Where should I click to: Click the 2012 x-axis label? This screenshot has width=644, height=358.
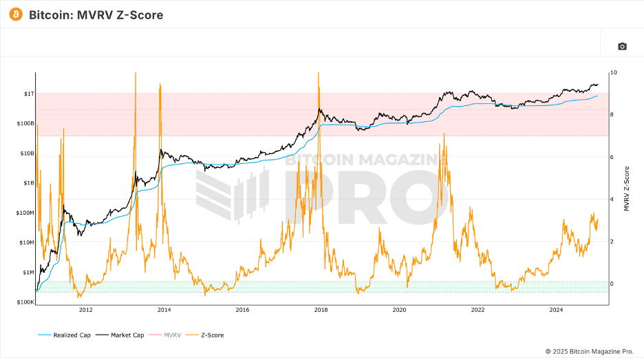click(x=85, y=310)
